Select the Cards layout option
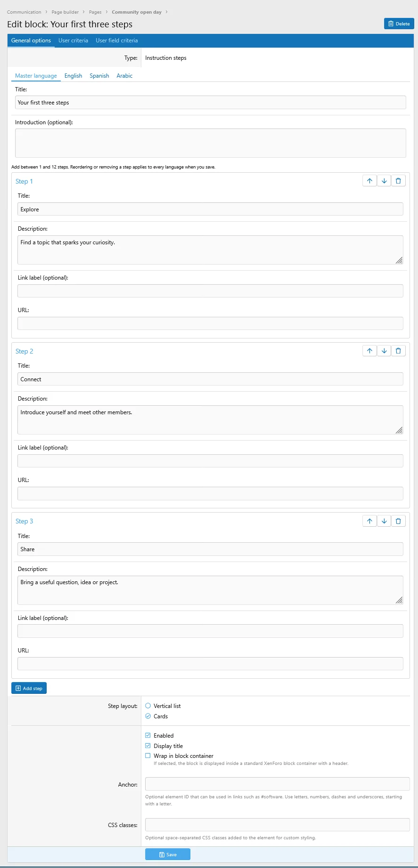 coord(148,716)
